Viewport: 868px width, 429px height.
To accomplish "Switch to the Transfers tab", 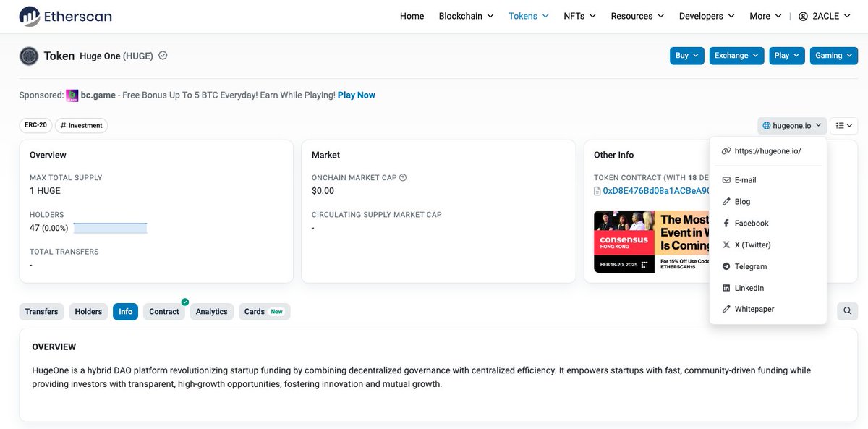I will tap(41, 312).
